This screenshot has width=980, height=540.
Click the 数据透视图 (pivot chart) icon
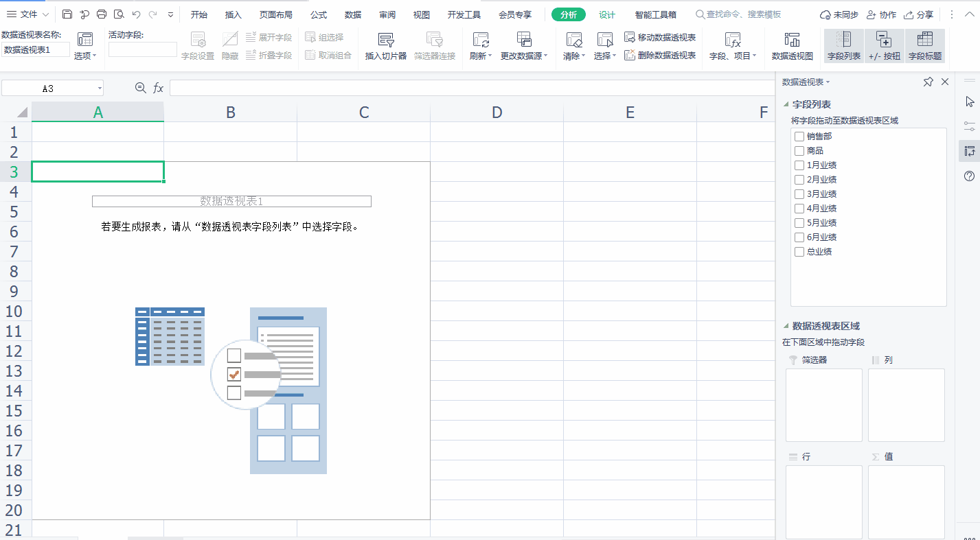tap(792, 40)
